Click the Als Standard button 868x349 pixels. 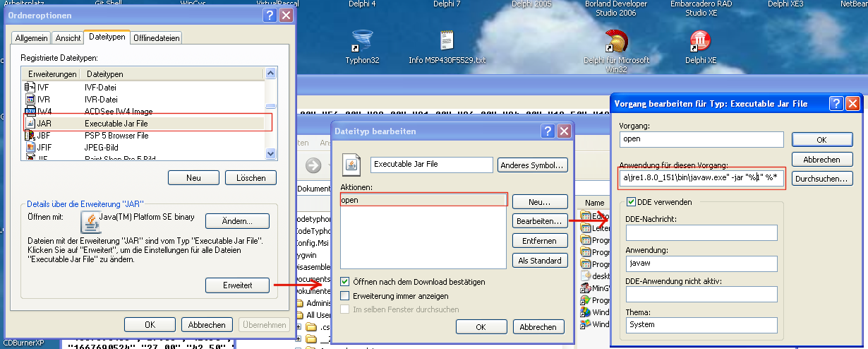point(541,261)
